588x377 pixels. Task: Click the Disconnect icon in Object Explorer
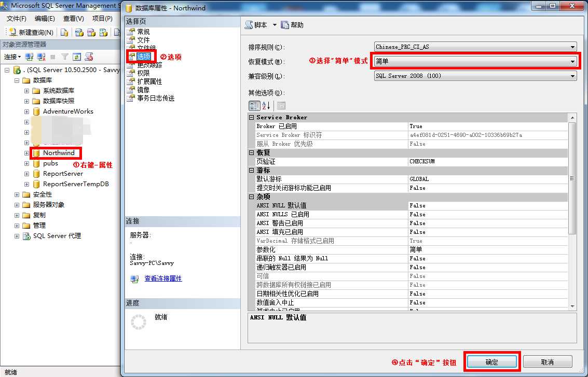pyautogui.click(x=41, y=57)
